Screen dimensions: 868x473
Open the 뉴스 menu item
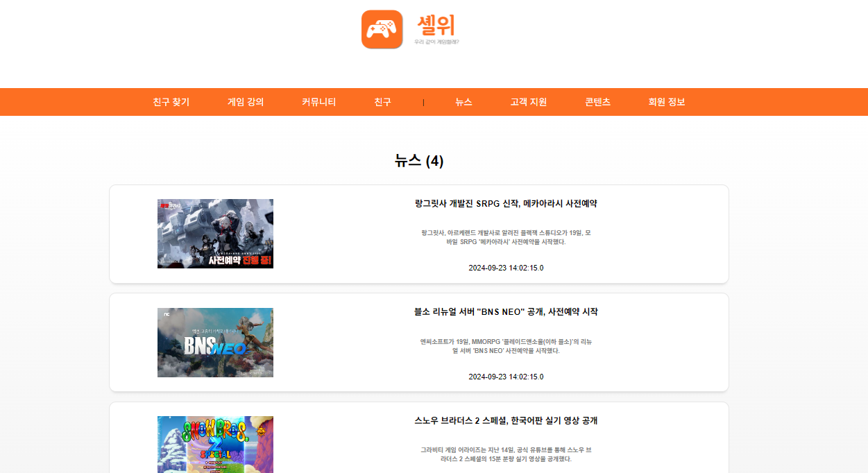[464, 102]
